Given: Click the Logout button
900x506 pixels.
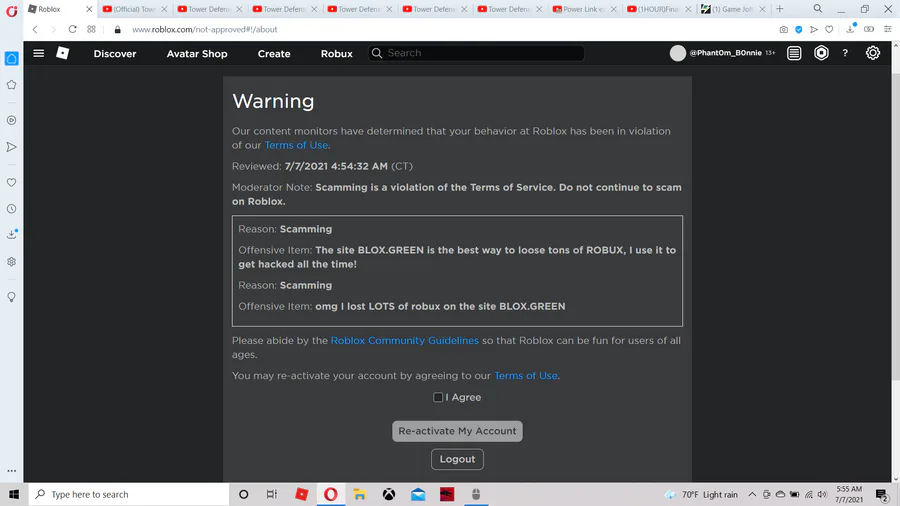Looking at the screenshot, I should 457,459.
